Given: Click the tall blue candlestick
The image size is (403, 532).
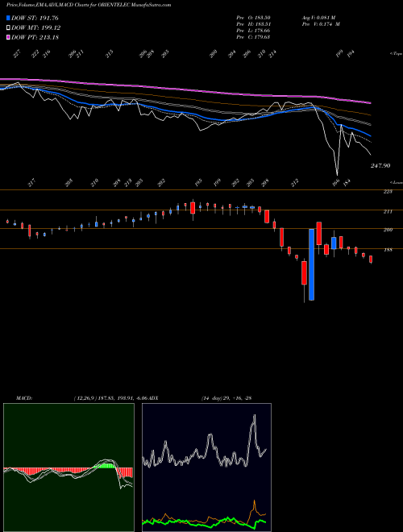Looking at the screenshot, I should (311, 264).
